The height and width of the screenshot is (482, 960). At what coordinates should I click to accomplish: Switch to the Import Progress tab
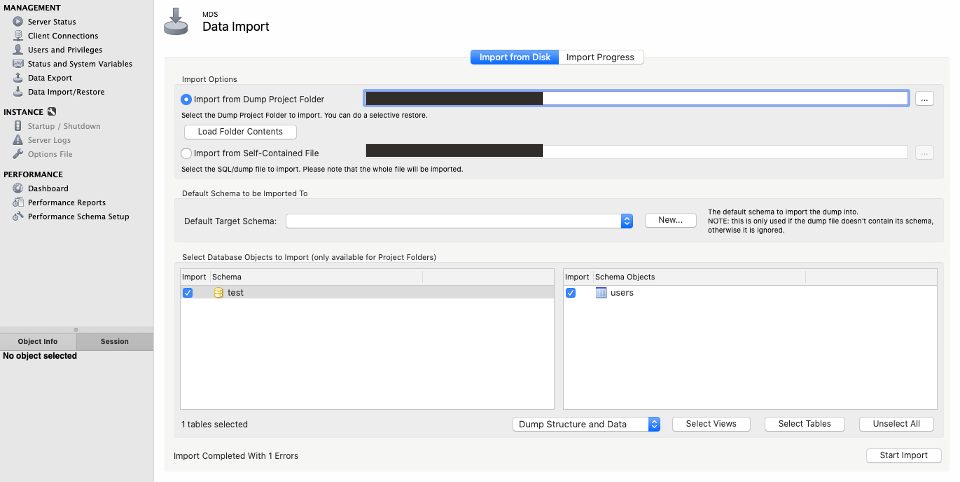coord(600,57)
